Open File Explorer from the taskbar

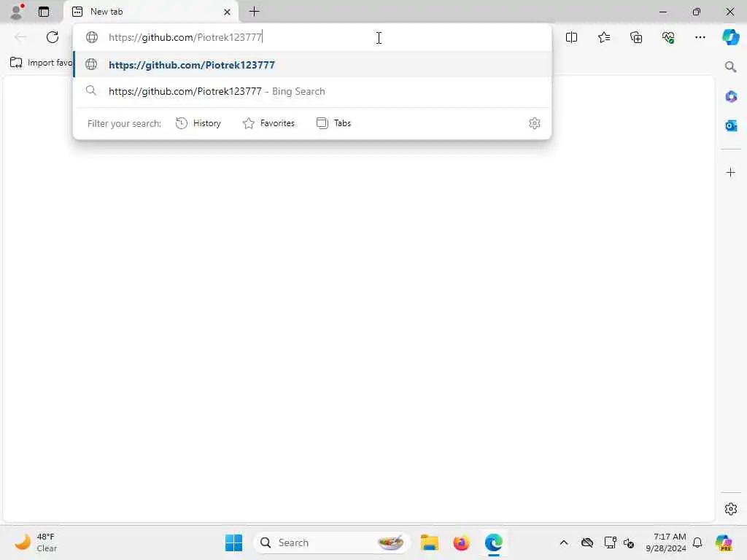pyautogui.click(x=429, y=542)
